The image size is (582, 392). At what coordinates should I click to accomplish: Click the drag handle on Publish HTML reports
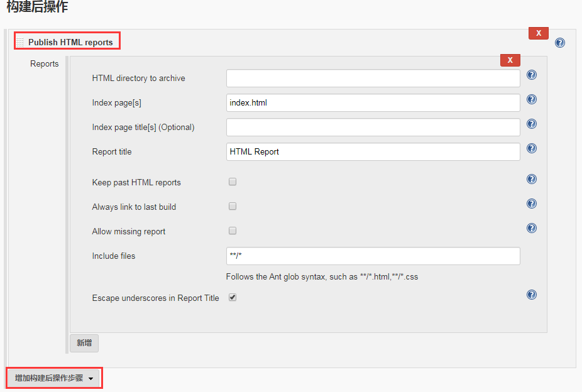19,40
